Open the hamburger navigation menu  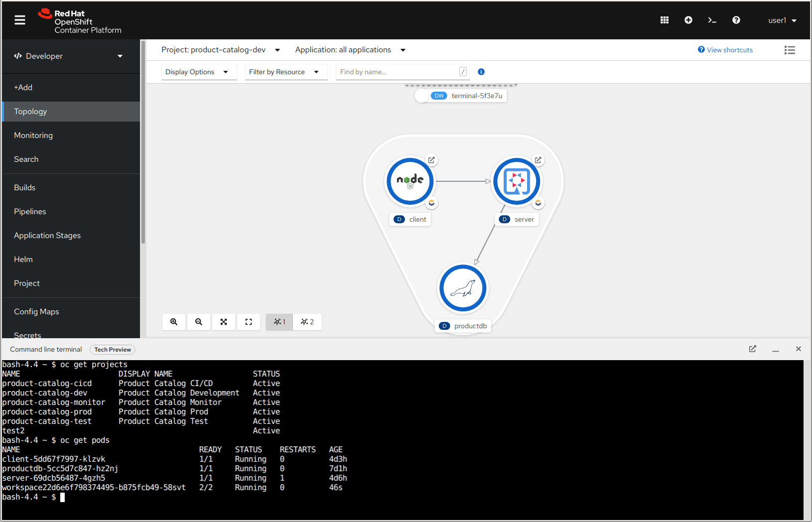point(20,20)
